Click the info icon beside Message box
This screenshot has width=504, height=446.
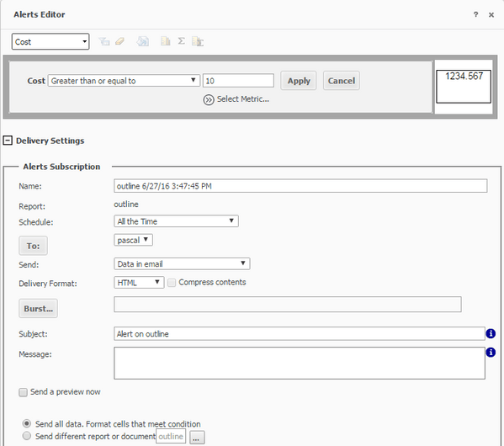tap(491, 353)
